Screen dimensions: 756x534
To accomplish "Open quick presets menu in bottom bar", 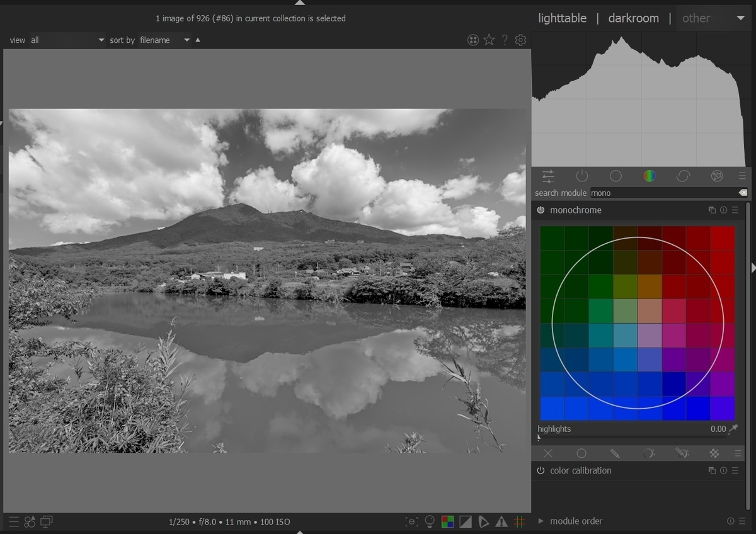I will 14,521.
